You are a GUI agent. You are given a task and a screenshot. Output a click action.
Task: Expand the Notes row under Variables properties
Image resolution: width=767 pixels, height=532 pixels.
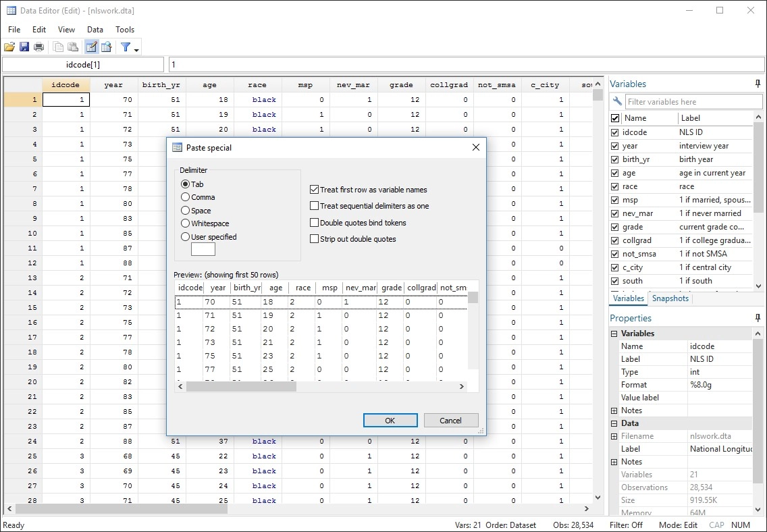[614, 410]
